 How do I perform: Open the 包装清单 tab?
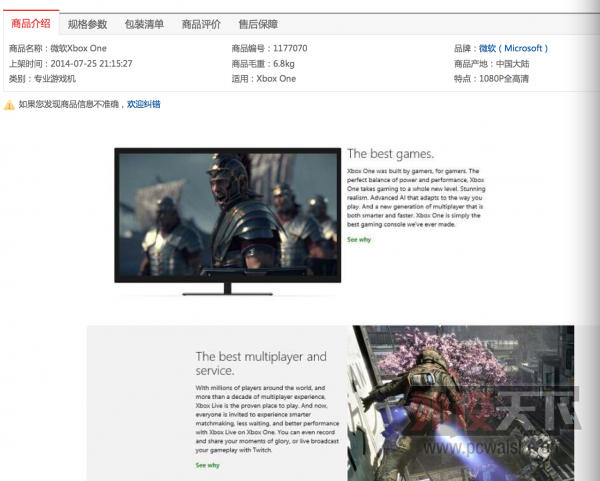click(x=144, y=24)
